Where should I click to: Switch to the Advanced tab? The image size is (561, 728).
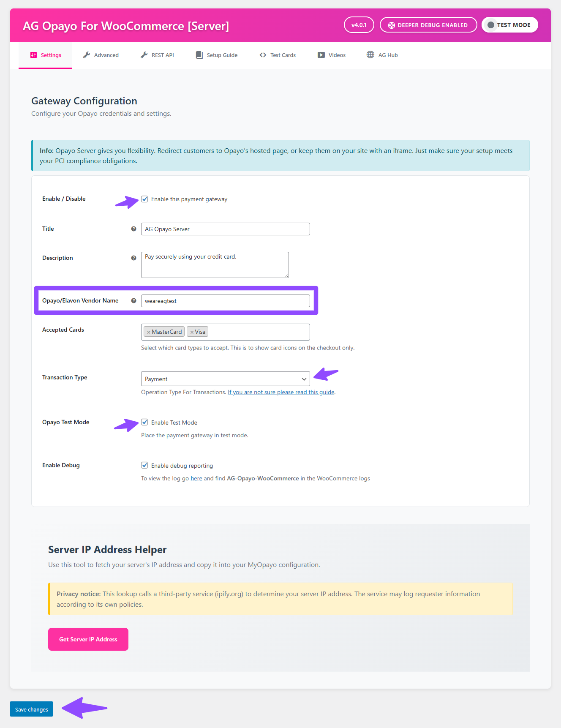coord(101,55)
